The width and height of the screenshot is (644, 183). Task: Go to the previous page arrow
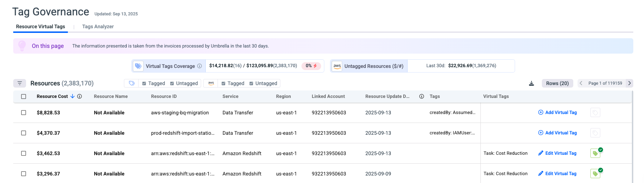tap(581, 83)
